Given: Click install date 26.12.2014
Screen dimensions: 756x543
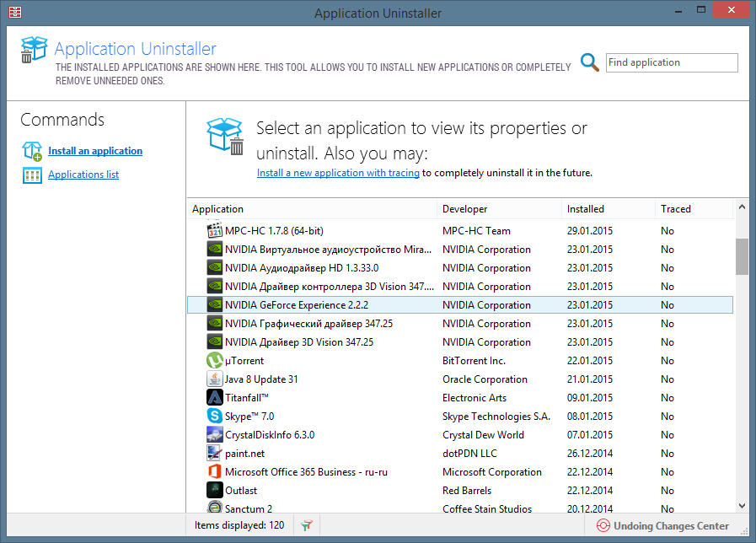Looking at the screenshot, I should (x=590, y=454).
